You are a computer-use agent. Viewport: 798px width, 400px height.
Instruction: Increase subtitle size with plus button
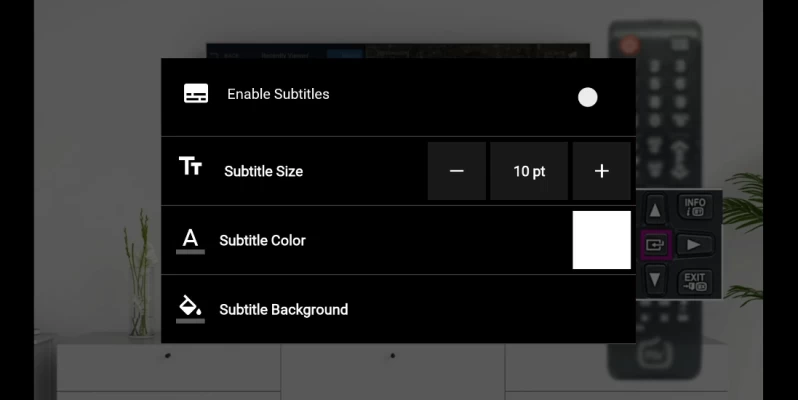coord(602,171)
